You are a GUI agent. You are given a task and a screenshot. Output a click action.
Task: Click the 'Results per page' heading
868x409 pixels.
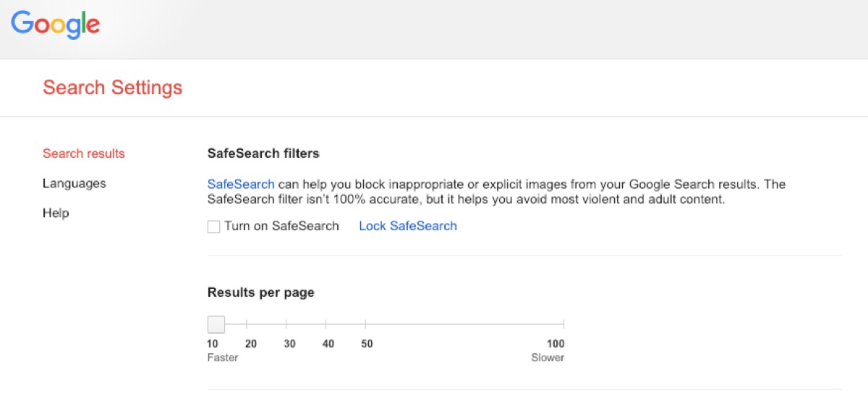(260, 292)
